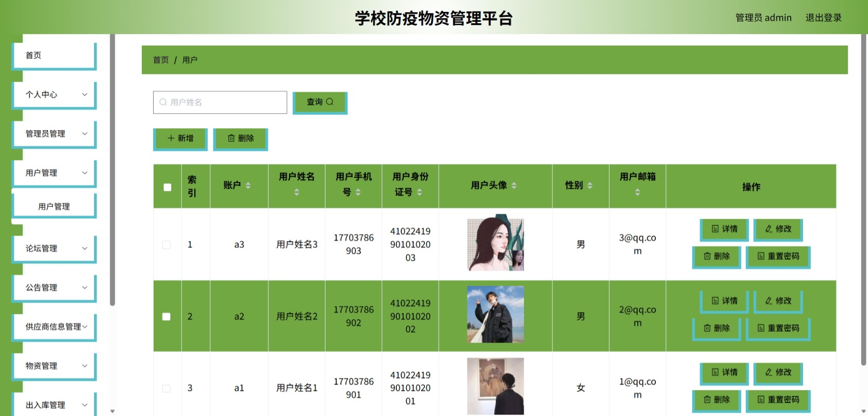The image size is (868, 416).
Task: Expand the 公告管理 sidebar menu
Action: tap(54, 287)
